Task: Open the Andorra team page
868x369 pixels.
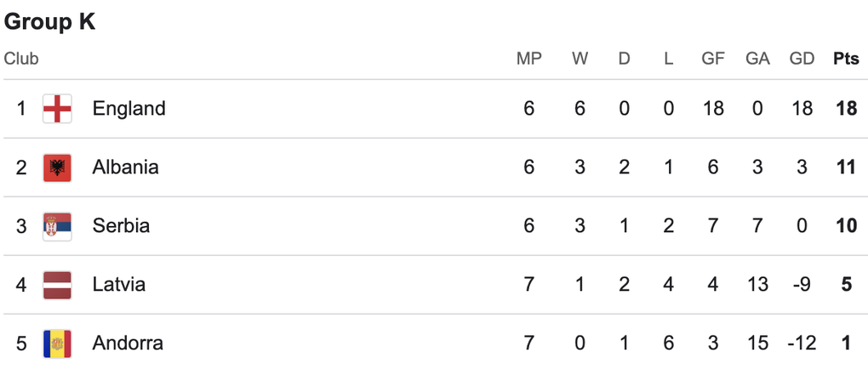Action: 128,343
